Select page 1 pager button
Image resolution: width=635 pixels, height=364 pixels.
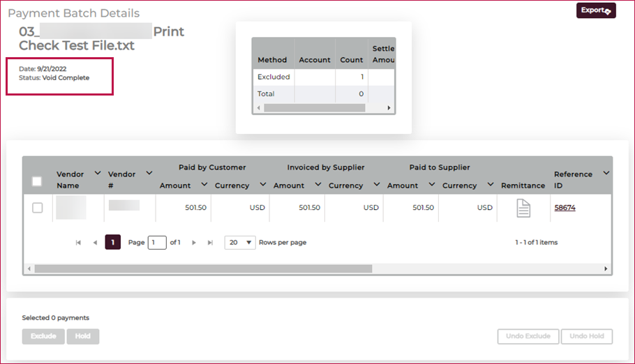point(112,243)
